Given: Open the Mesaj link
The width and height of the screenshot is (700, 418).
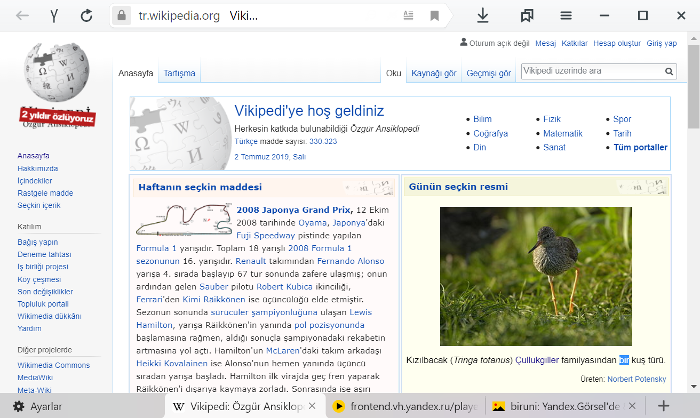Looking at the screenshot, I should (546, 43).
